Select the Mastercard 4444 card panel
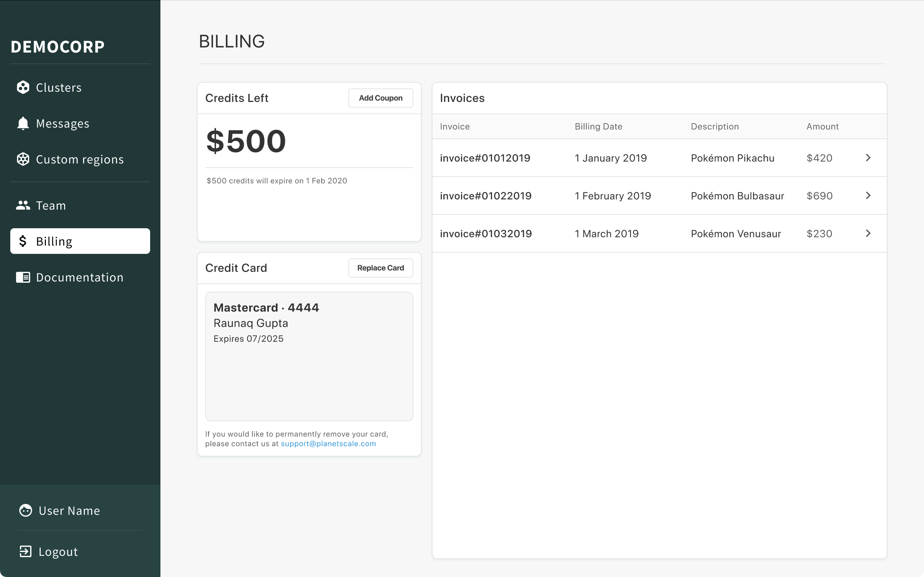The width and height of the screenshot is (924, 577). click(309, 356)
